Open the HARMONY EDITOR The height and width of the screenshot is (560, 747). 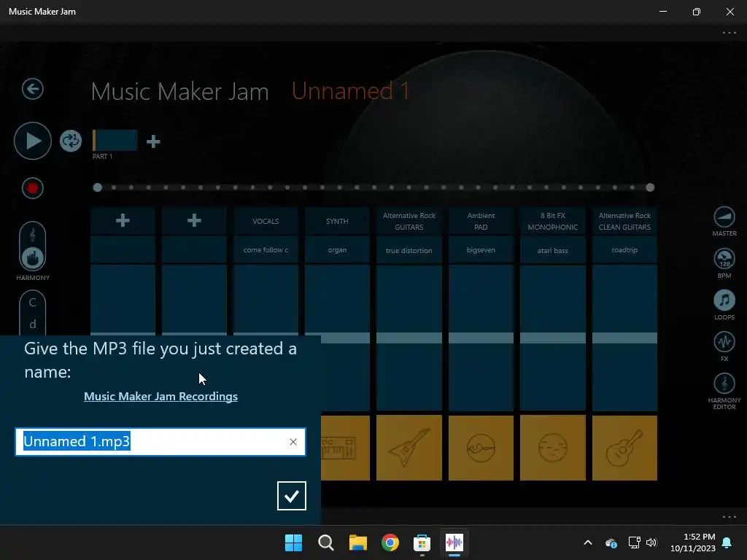(x=724, y=392)
